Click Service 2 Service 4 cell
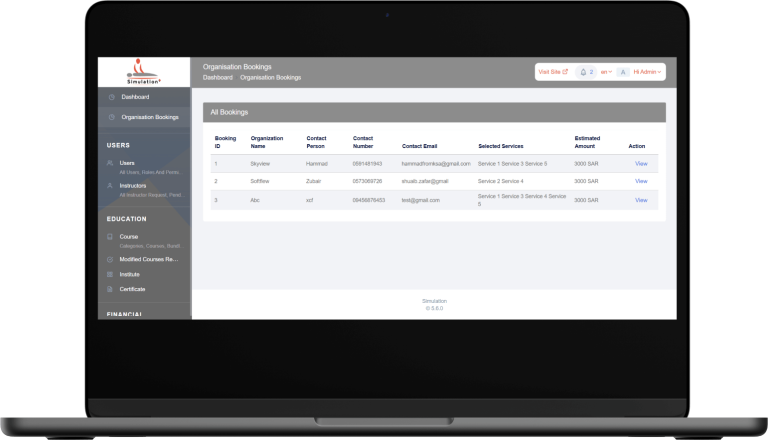Image resolution: width=768 pixels, height=440 pixels. pyautogui.click(x=501, y=181)
